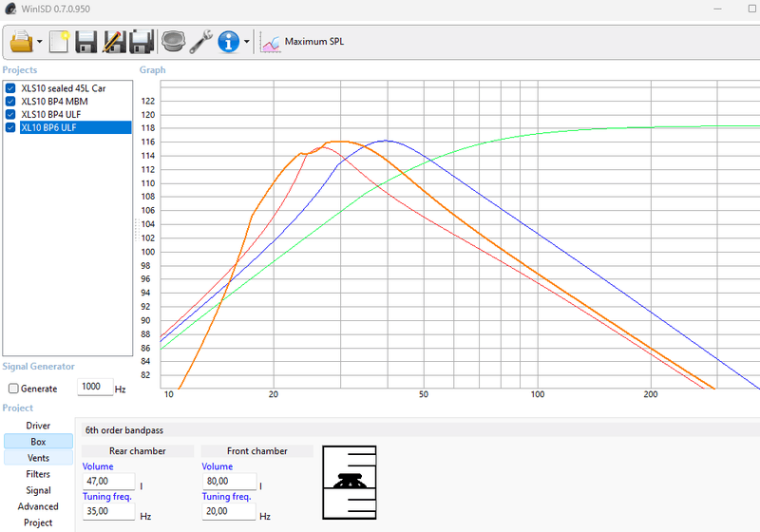Click the open project folder icon
The height and width of the screenshot is (532, 760).
coord(21,42)
